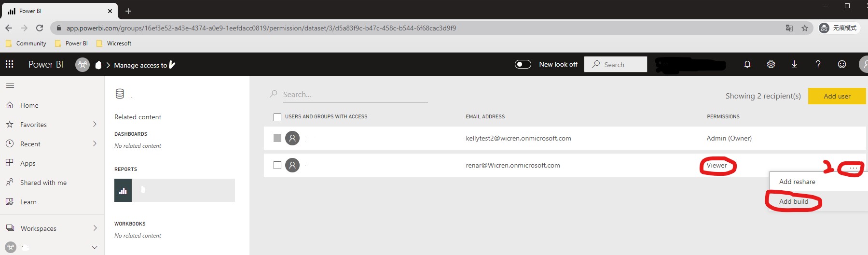This screenshot has width=868, height=255.
Task: Check the renar row checkbox
Action: tap(277, 165)
